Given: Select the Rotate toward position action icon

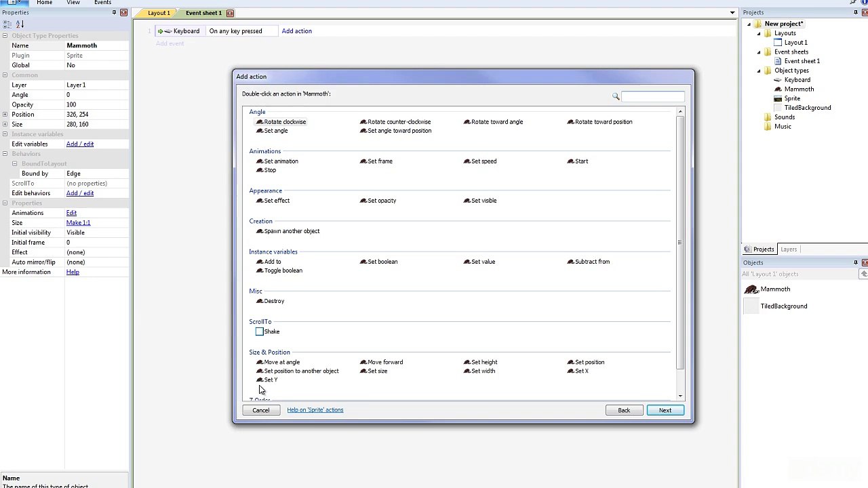Looking at the screenshot, I should [570, 122].
